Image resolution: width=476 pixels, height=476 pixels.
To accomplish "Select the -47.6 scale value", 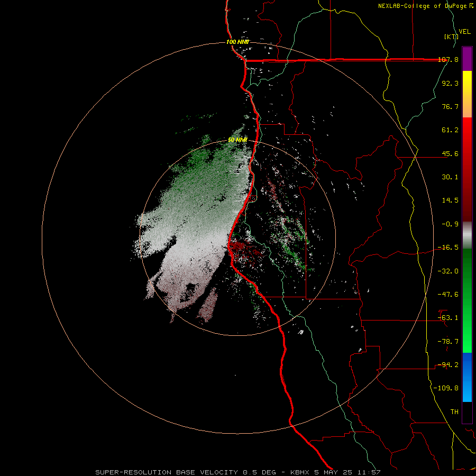I will pyautogui.click(x=448, y=295).
